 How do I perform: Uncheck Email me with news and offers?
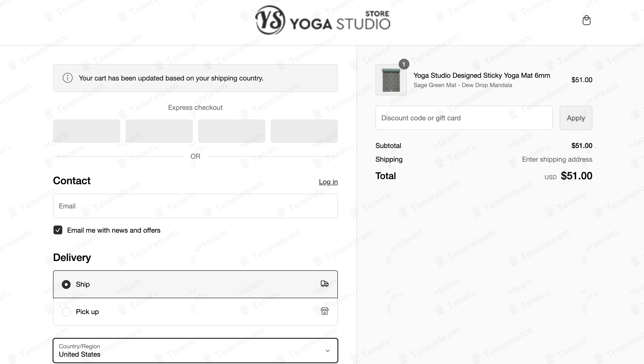coord(58,230)
